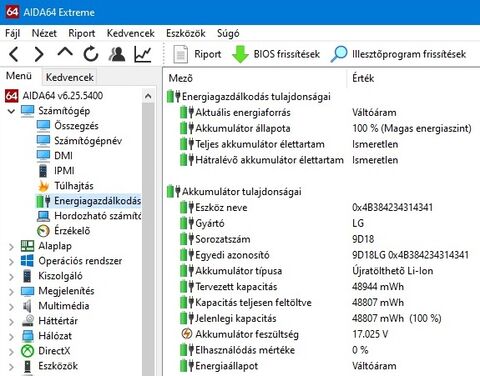Open the Eszközök menu

pyautogui.click(x=186, y=33)
